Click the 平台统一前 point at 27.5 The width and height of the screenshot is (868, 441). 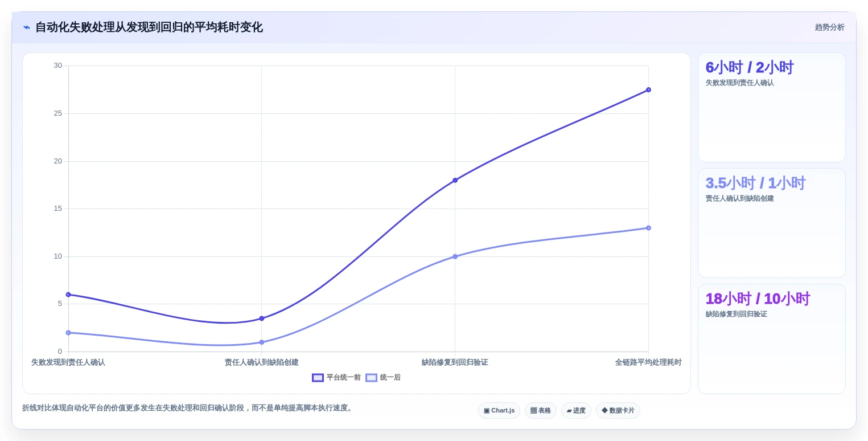648,89
